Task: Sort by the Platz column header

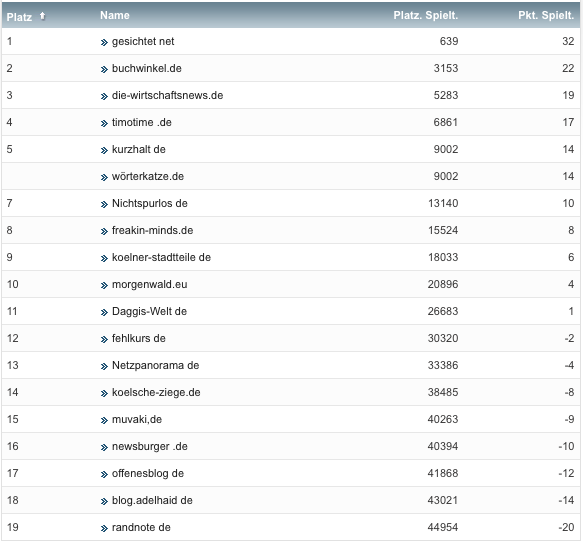Action: click(x=19, y=17)
